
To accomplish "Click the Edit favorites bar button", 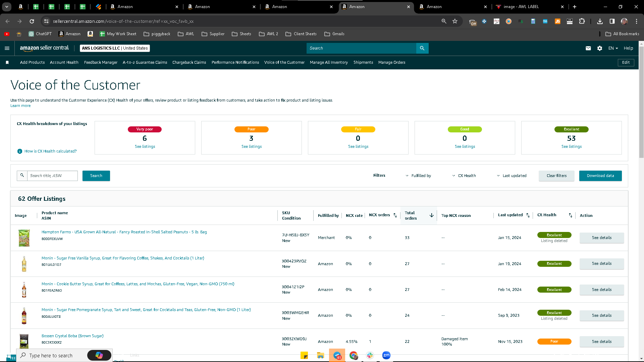I will click(x=626, y=62).
